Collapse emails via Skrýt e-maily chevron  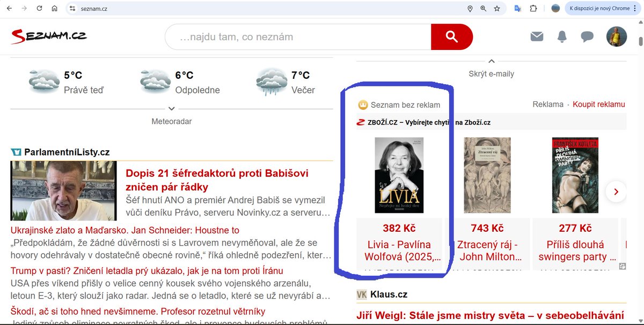[491, 61]
